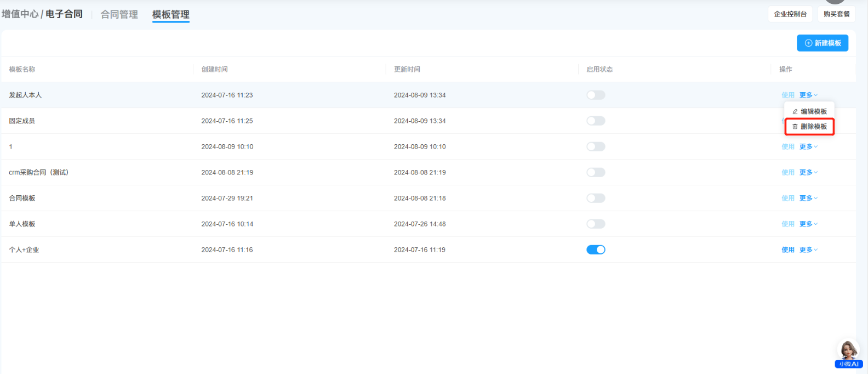Click the 购买套餐 button

pos(836,14)
